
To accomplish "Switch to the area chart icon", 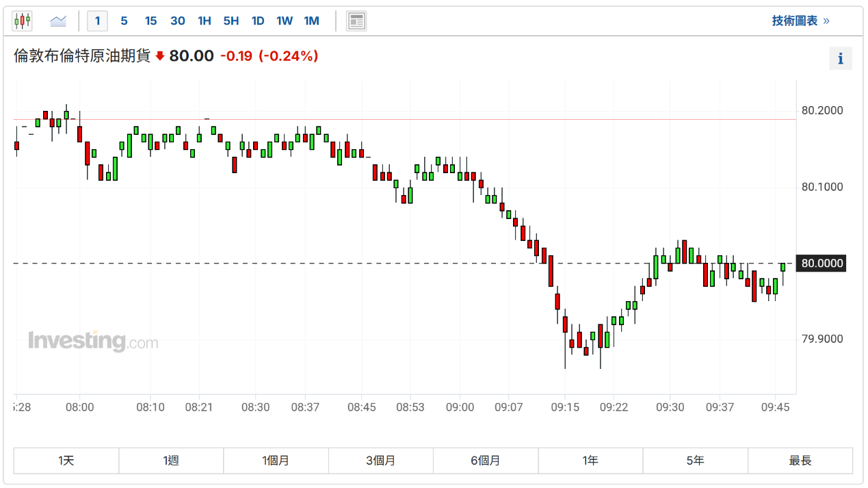I will 58,21.
